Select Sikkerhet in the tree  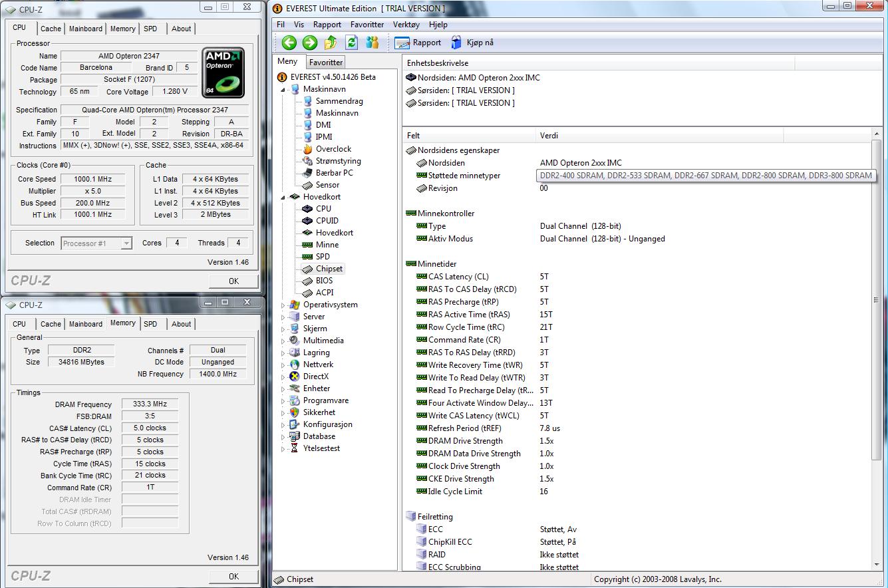[x=319, y=412]
